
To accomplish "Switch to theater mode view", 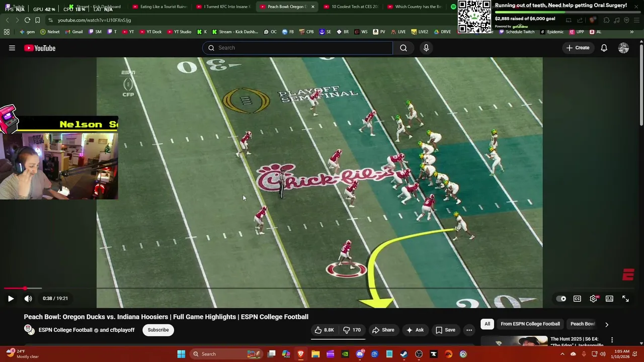I will [609, 299].
